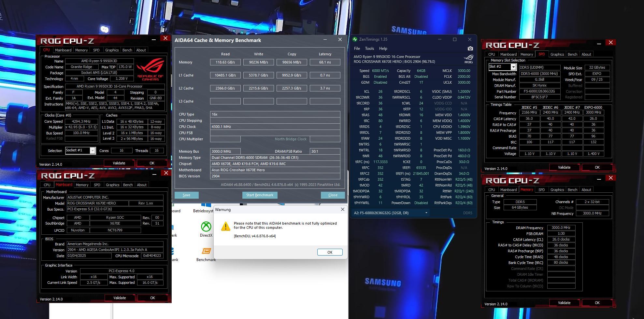Minimize the AIDA64 Cache & Memory Benchmark window
644x319 pixels.
click(325, 39)
